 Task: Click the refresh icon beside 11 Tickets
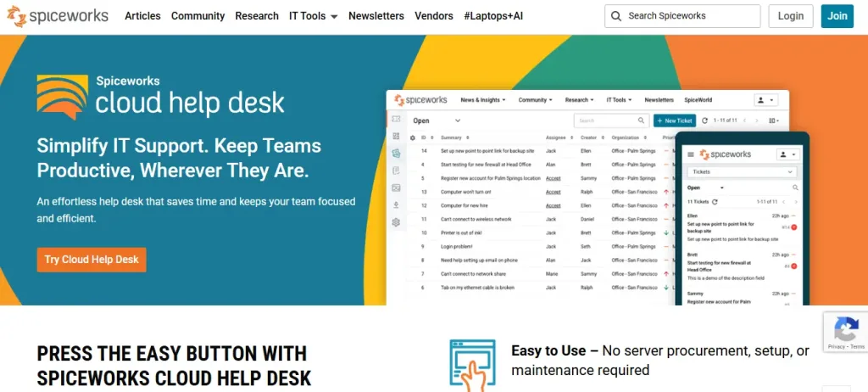715,202
